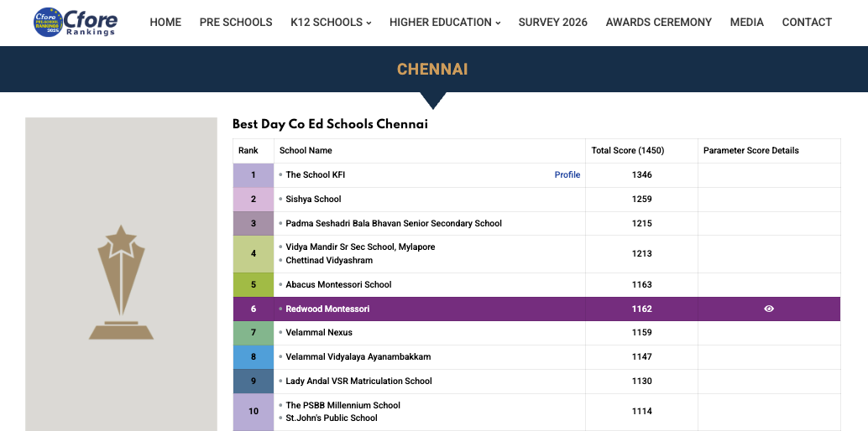This screenshot has width=868, height=431.
Task: Click Chettinad Vidyashram school entry
Action: pyautogui.click(x=329, y=261)
